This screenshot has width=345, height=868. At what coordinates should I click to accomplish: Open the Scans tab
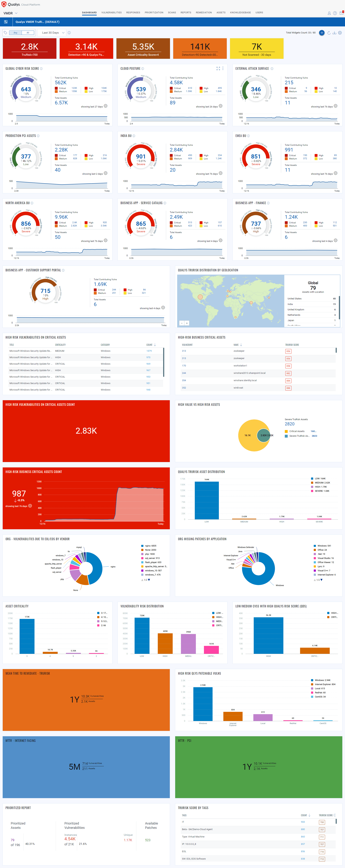pos(172,12)
